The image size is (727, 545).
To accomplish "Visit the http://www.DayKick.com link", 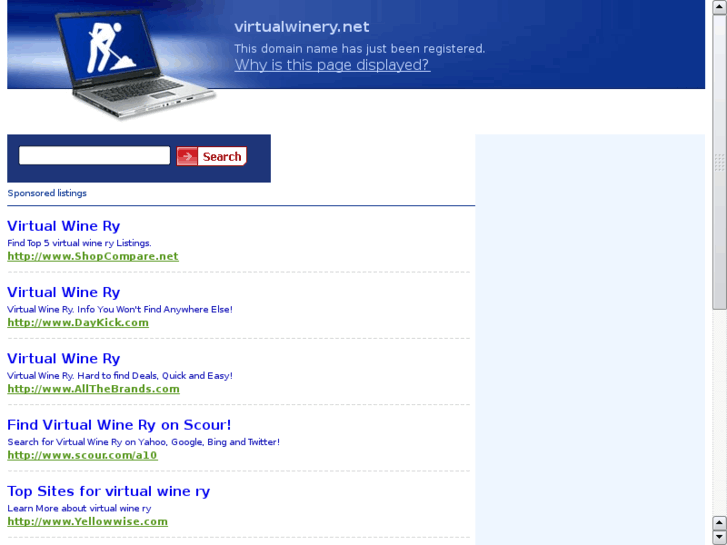I will point(78,322).
